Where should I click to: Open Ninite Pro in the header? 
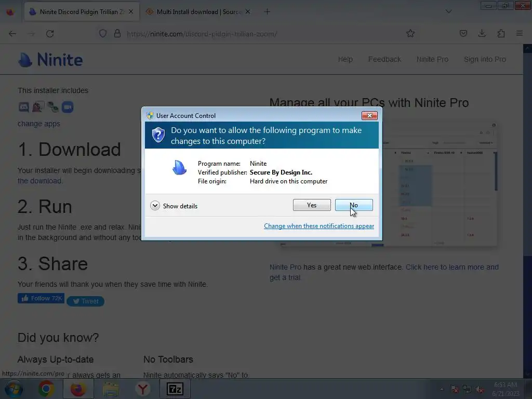click(432, 59)
